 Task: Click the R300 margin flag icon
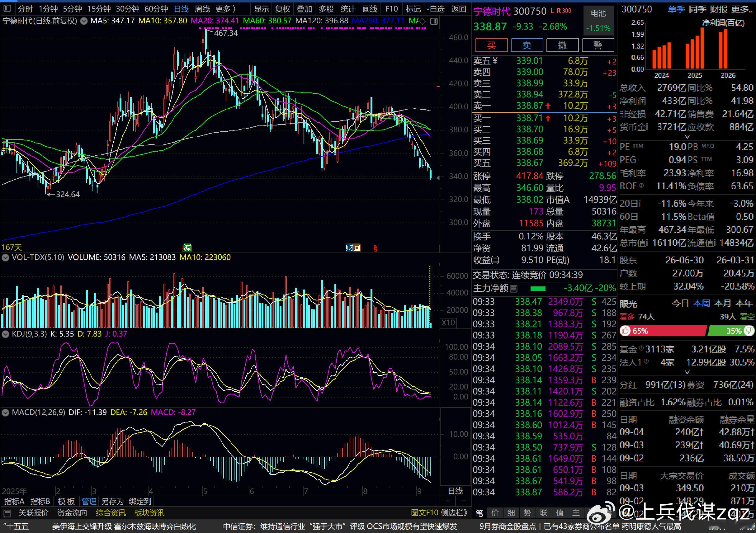pyautogui.click(x=564, y=11)
